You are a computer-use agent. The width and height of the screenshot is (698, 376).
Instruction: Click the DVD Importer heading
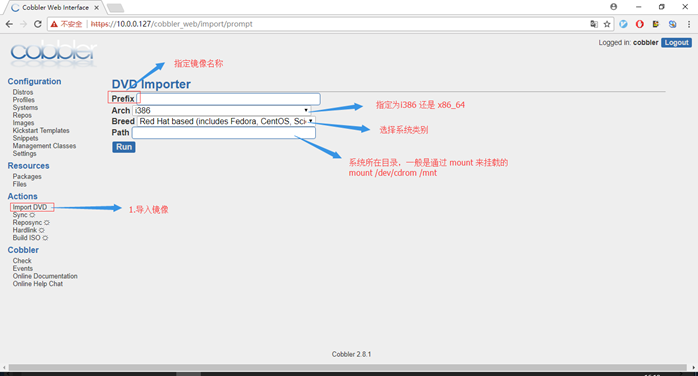[x=151, y=84]
